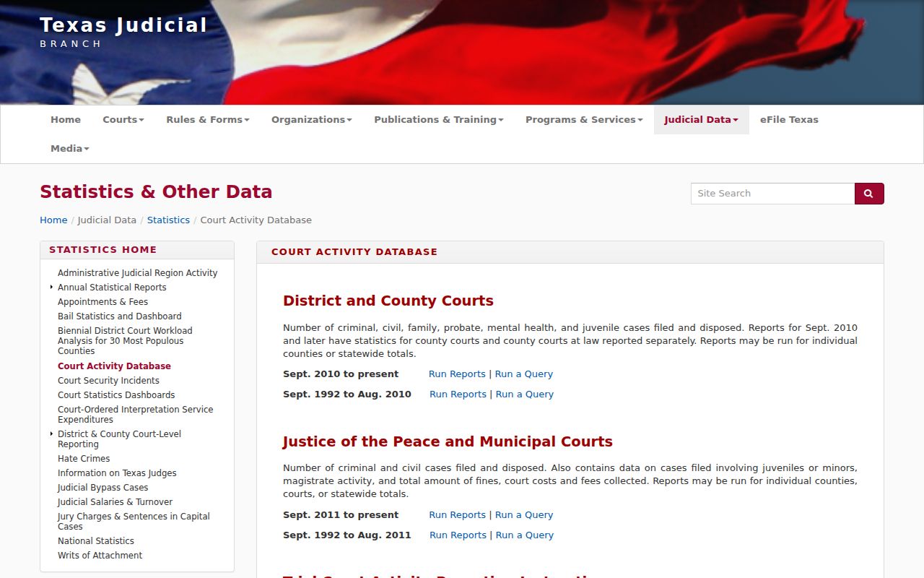Click the Statistics Home sidebar heading
Viewport: 924px width, 578px height.
click(103, 250)
